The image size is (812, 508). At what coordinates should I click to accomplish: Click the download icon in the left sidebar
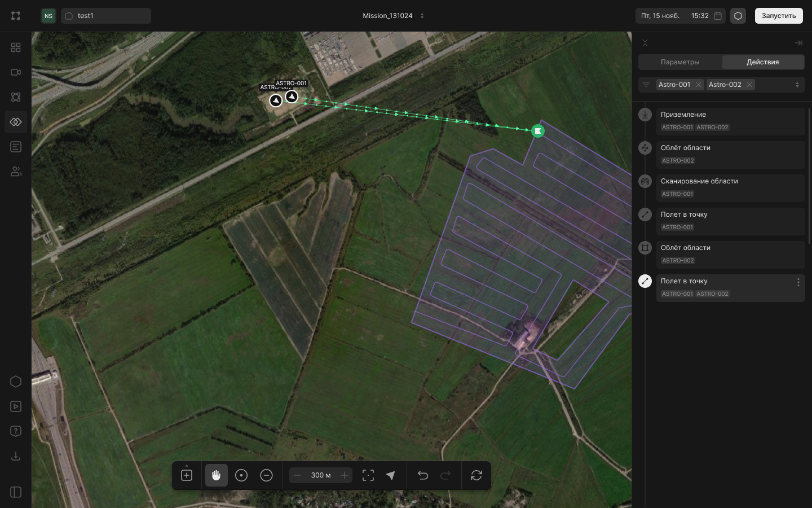click(x=16, y=456)
